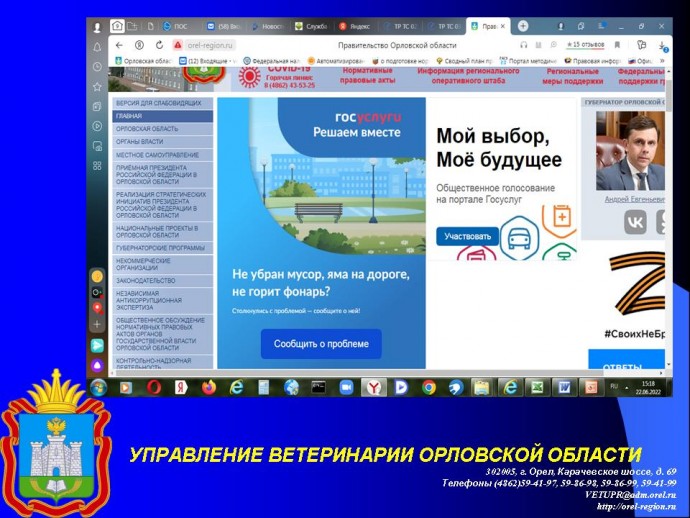The image size is (690, 518).
Task: Switch to Word in the taskbar
Action: point(565,387)
